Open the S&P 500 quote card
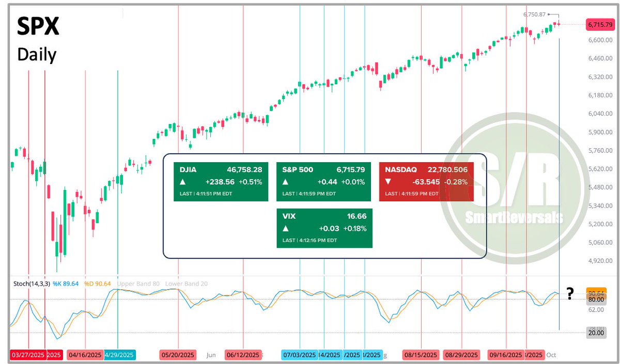This screenshot has width=620, height=364. pyautogui.click(x=324, y=181)
